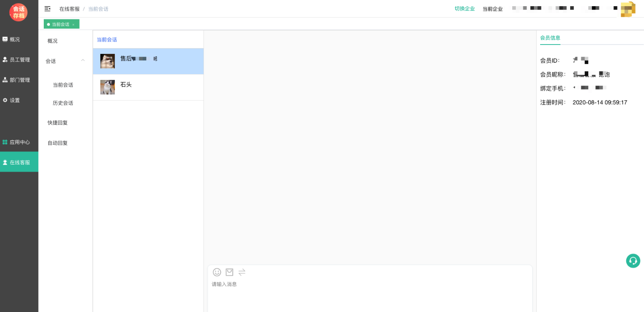Click the 会话存档 logo

19,12
